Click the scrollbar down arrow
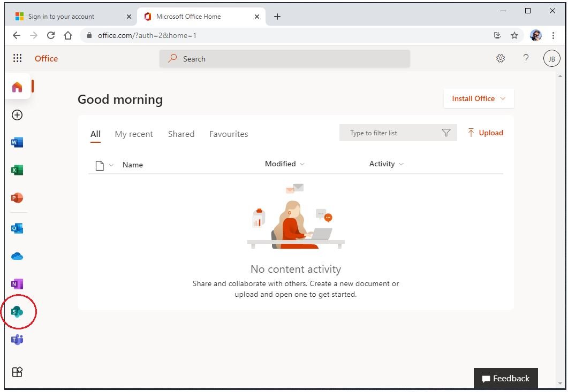Viewport: 568px width, 392px height. (561, 383)
